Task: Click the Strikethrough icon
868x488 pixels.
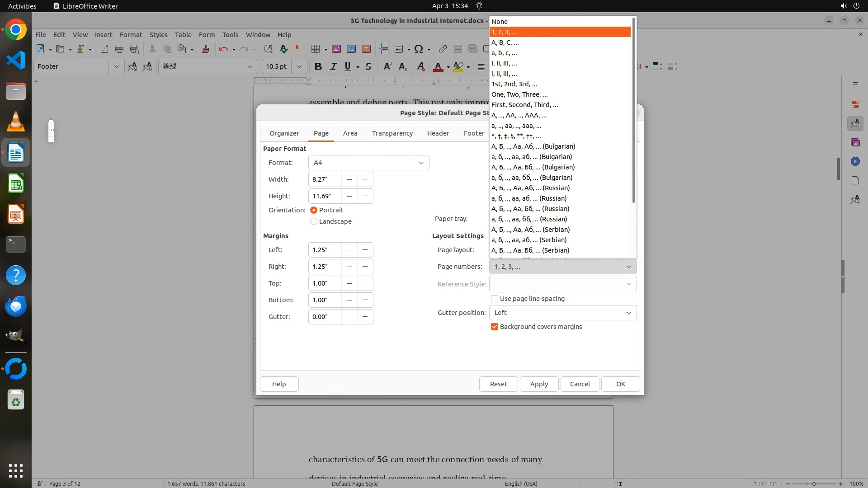Action: click(368, 66)
